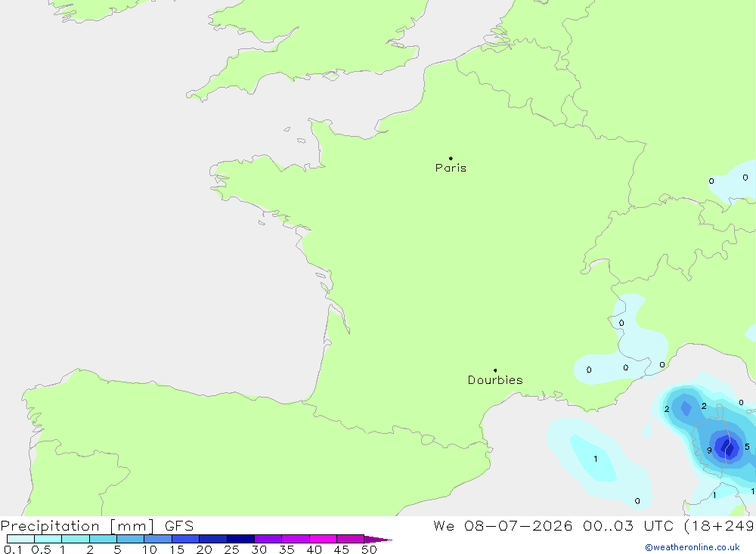Pick the 35–40 mm magenta legend swatch

coord(295,539)
